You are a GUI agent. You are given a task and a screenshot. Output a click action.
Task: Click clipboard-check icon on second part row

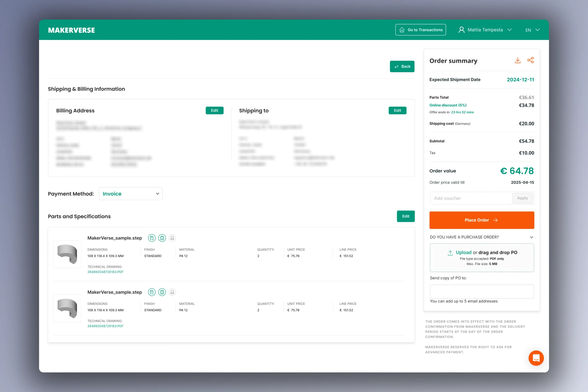[x=162, y=292]
